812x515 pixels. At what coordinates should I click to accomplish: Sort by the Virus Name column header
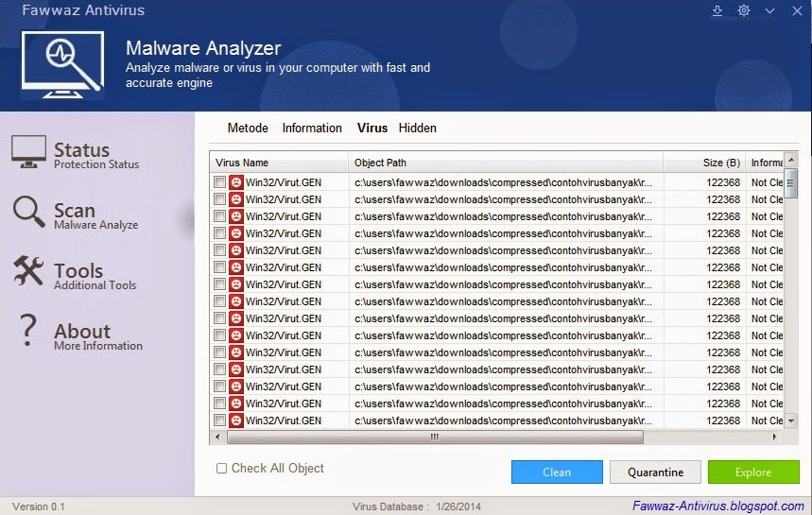click(x=279, y=163)
